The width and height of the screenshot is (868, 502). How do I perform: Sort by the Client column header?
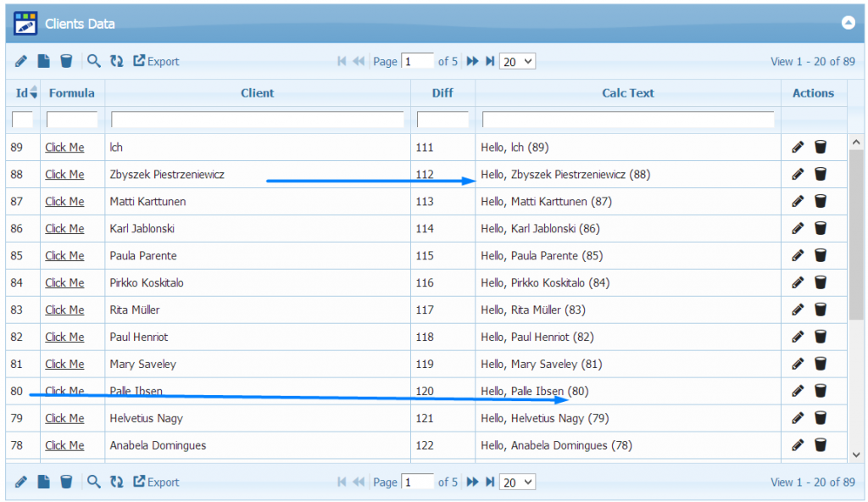257,93
